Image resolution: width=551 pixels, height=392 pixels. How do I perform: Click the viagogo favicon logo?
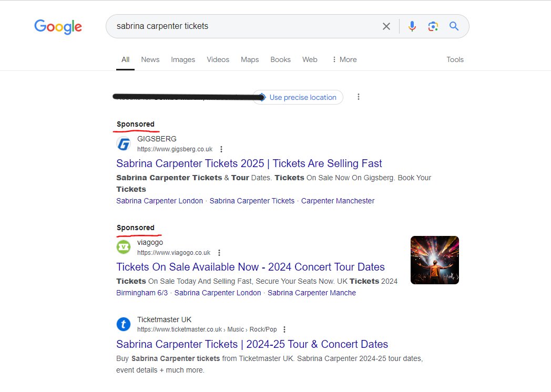[124, 247]
